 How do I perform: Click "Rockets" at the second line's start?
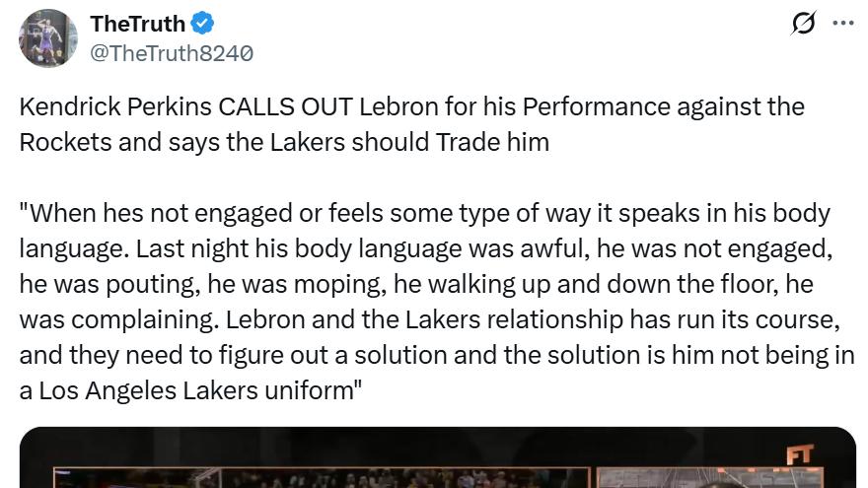[x=61, y=142]
